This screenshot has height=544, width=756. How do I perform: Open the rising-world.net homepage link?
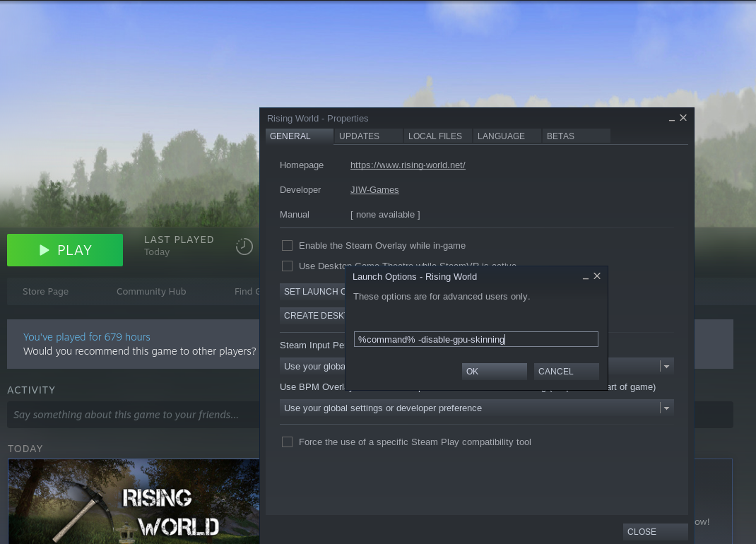point(408,165)
